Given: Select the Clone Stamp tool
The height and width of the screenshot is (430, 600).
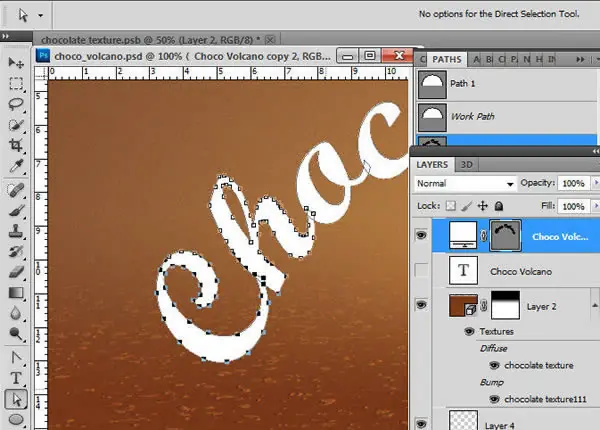Looking at the screenshot, I should click(16, 231).
